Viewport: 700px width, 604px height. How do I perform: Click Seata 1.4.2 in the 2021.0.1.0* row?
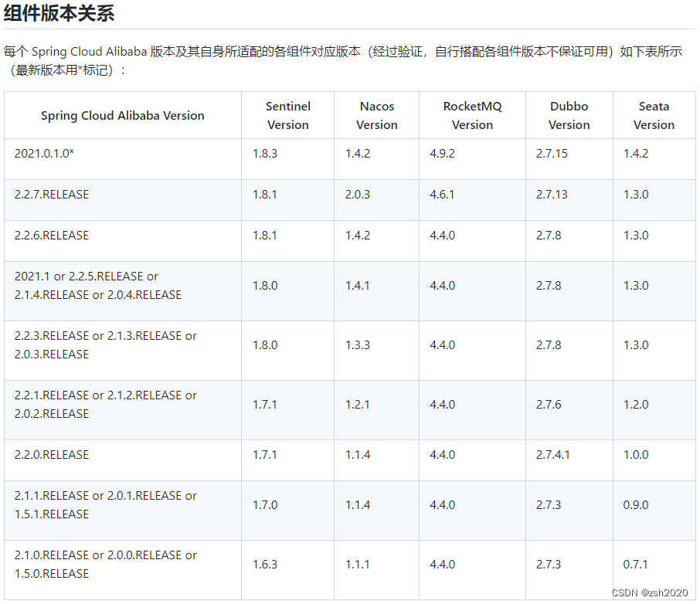(636, 154)
